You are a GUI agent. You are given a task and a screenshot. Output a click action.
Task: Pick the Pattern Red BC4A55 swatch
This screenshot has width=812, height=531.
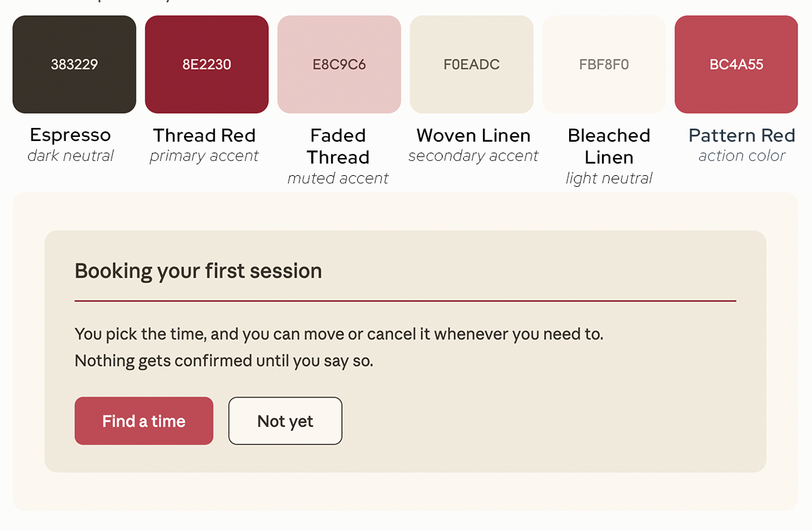[x=736, y=64]
